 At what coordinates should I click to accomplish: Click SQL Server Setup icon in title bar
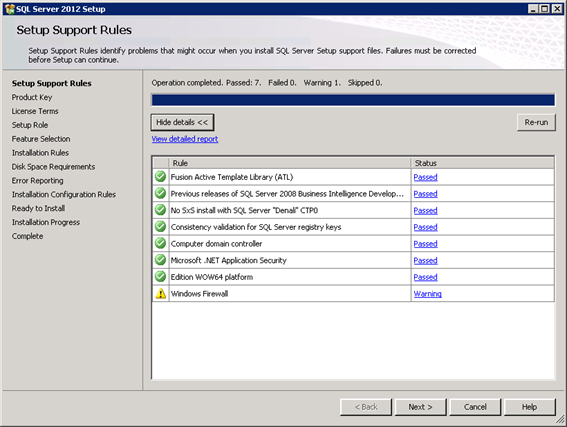[x=10, y=9]
